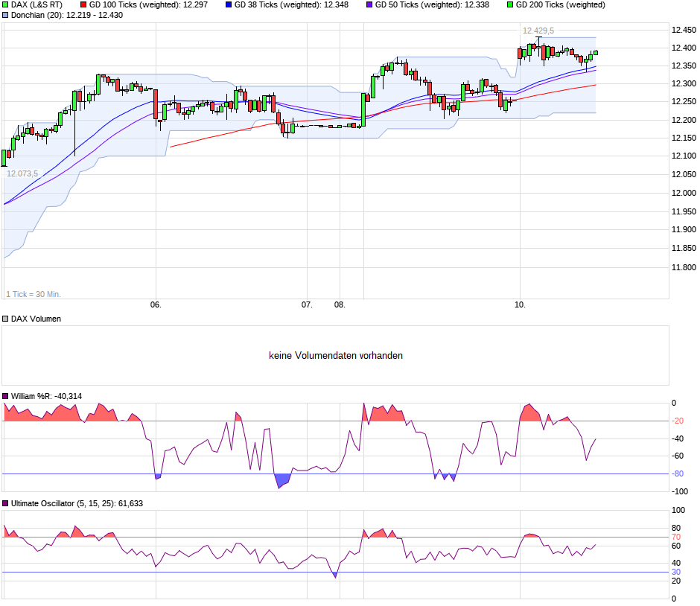This screenshot has height=606, width=700.
Task: Click 'GD 100 Ticks (weighted): 12.297' label
Action: pos(148,5)
